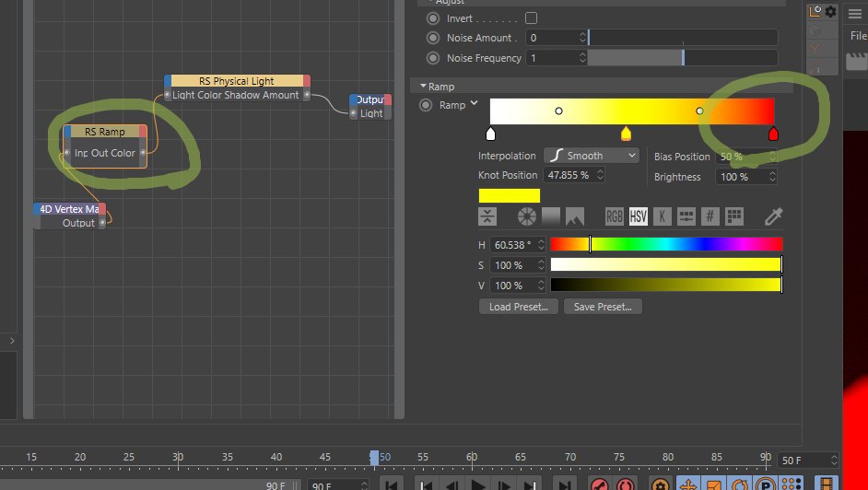Select the red gradient knot
The width and height of the screenshot is (868, 490).
coord(773,134)
